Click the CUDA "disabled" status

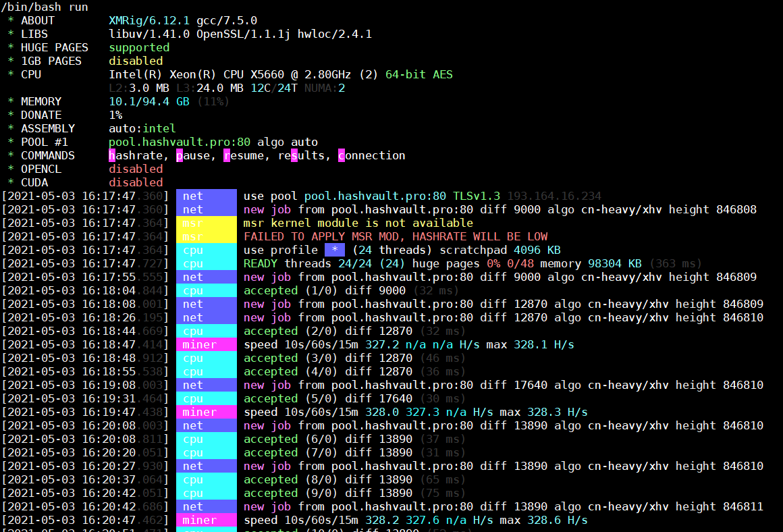coord(136,182)
